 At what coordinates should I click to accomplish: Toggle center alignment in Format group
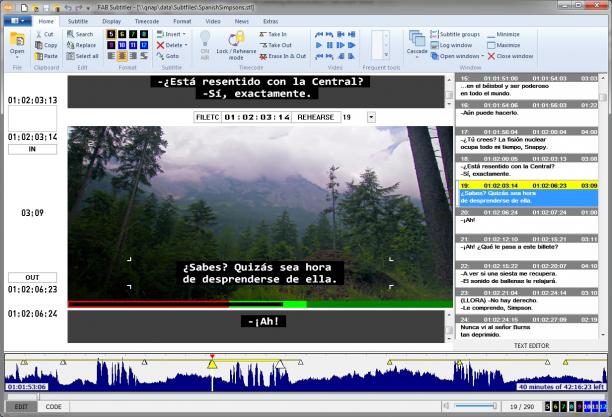point(122,56)
